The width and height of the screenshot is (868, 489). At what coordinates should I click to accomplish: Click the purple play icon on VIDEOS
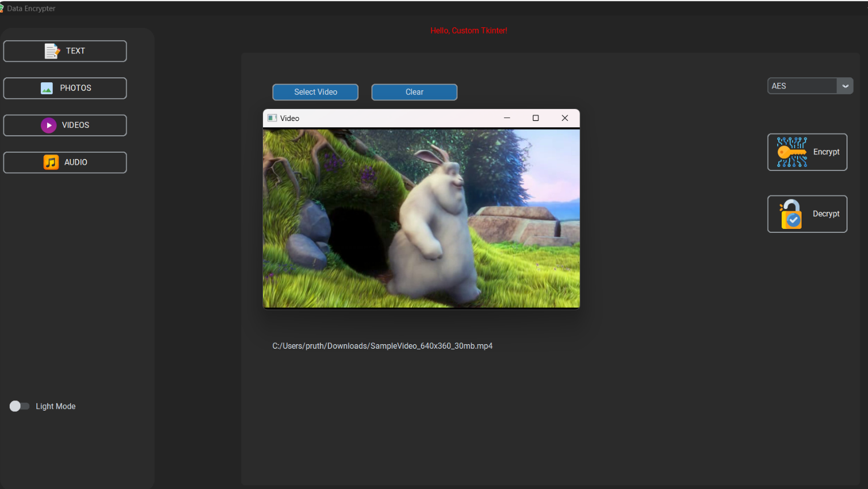pyautogui.click(x=49, y=125)
